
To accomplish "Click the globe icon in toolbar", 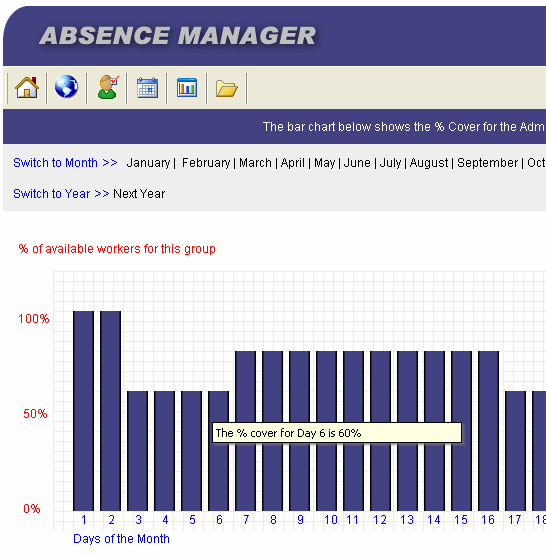I will click(x=66, y=87).
